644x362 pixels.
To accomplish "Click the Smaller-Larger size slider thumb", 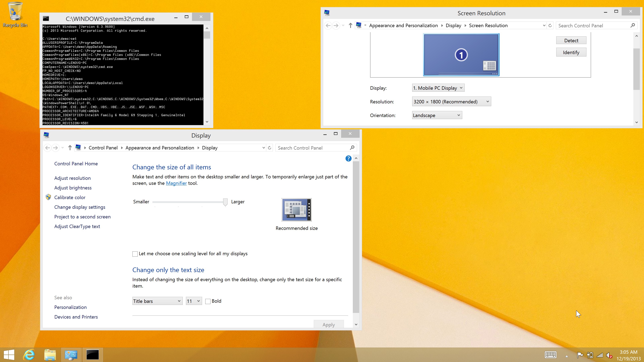I will [225, 202].
